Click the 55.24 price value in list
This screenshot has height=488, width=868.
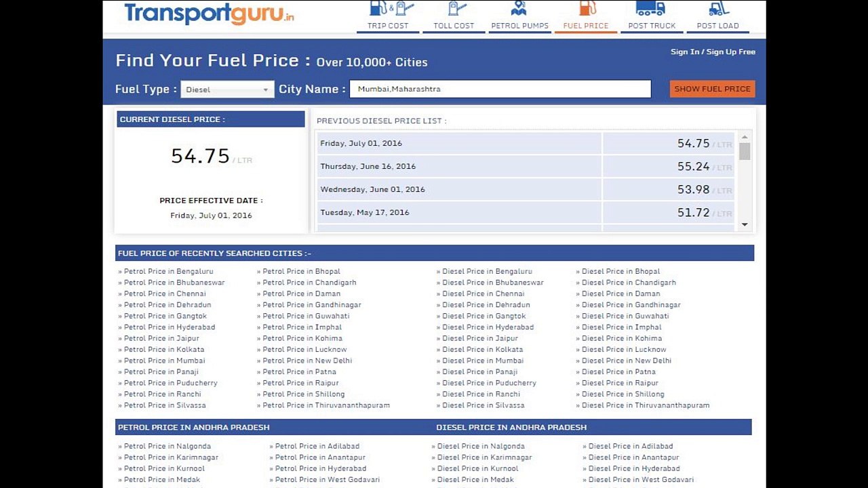(x=693, y=166)
